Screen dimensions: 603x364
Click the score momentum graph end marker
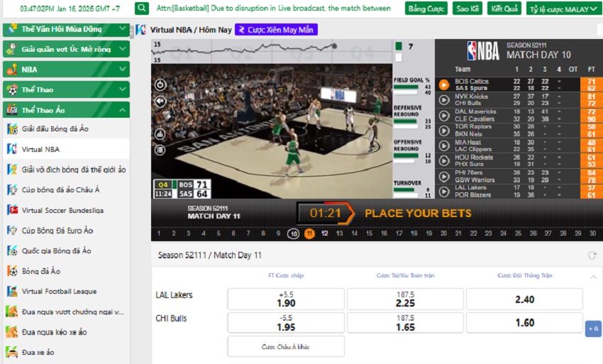coord(335,46)
